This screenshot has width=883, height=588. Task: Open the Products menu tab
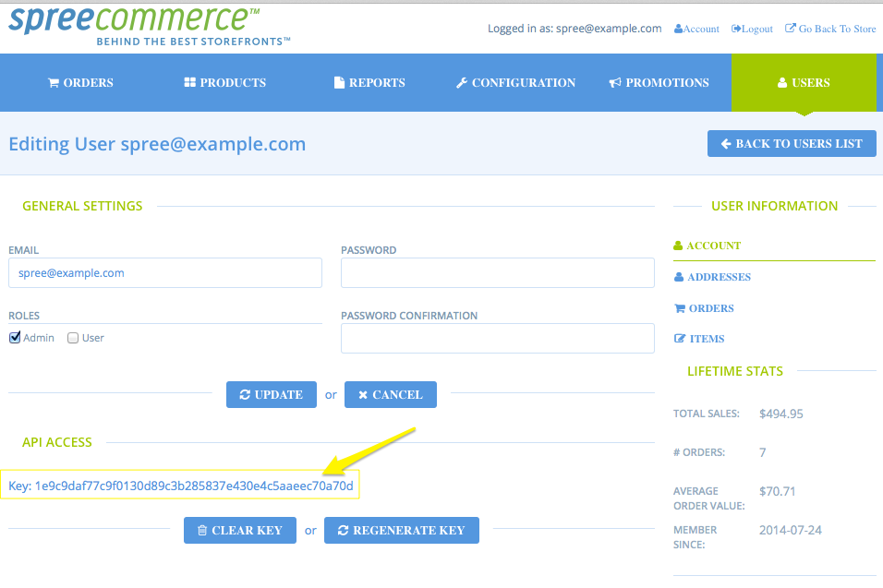coord(225,83)
